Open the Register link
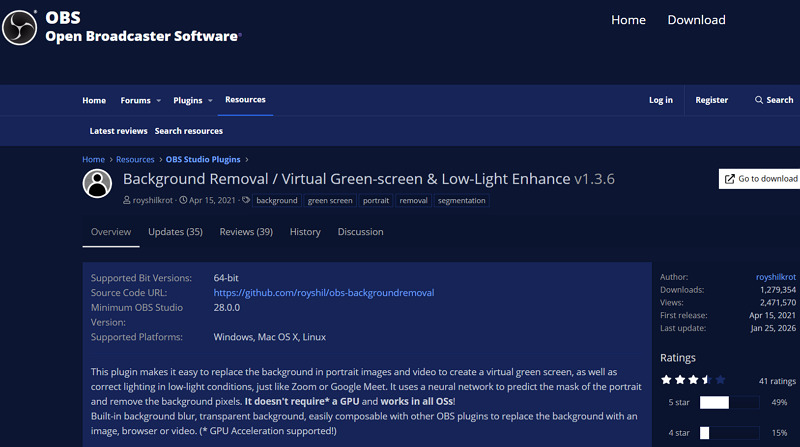800x447 pixels. (x=712, y=100)
